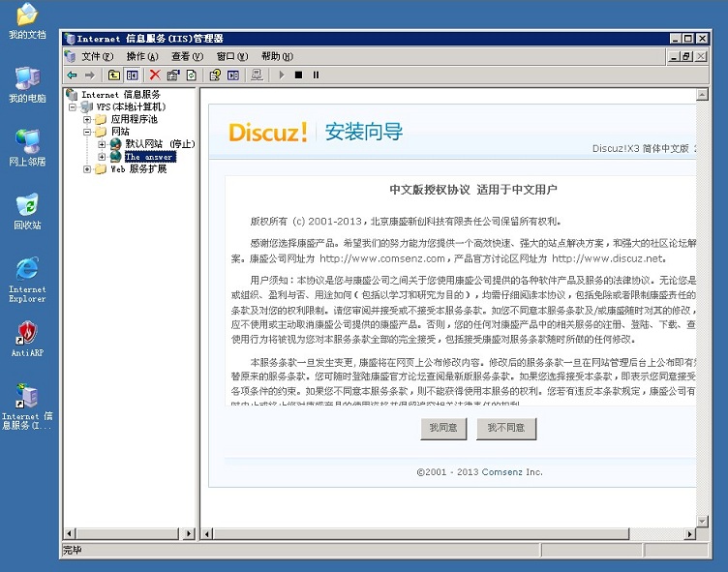Select 默认网站 (停止) in the tree
This screenshot has width=728, height=572.
coord(160,144)
